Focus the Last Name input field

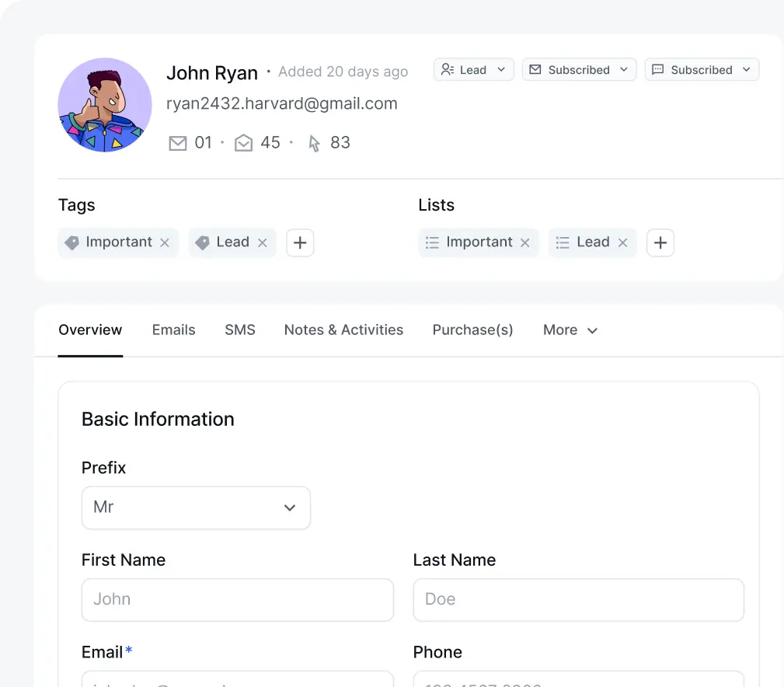pyautogui.click(x=579, y=599)
